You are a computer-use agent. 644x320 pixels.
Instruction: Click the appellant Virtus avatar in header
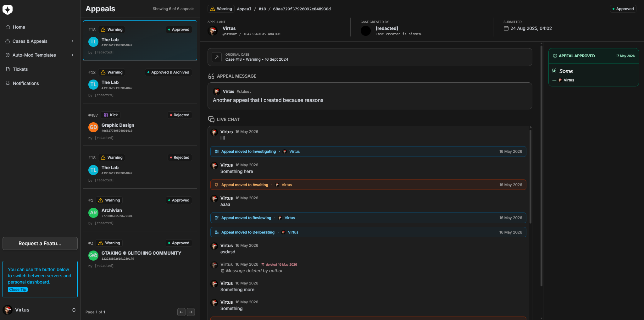pos(213,31)
